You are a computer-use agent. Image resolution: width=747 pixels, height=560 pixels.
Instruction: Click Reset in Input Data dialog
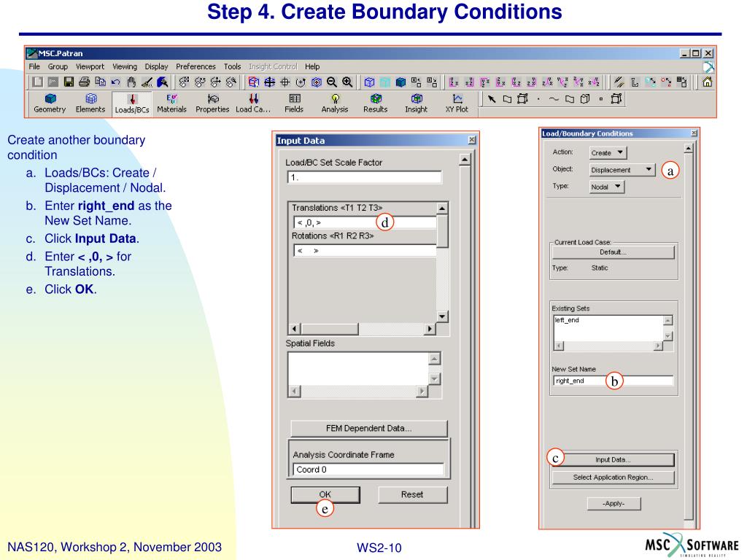coord(413,495)
